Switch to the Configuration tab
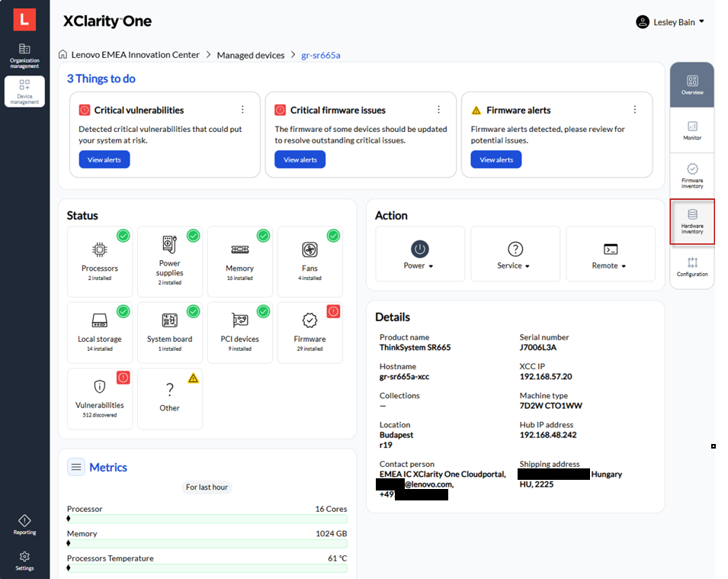 (692, 267)
